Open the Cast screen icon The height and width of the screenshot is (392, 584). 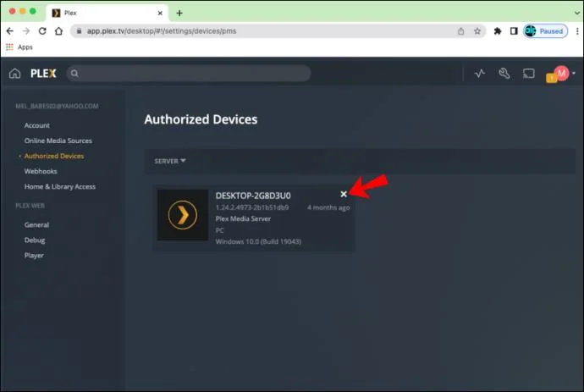coord(528,74)
